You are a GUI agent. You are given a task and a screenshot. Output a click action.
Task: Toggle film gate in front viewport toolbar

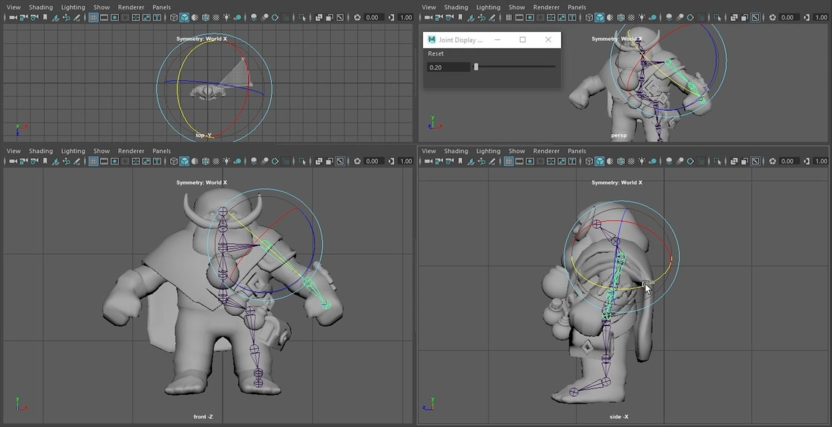point(104,161)
